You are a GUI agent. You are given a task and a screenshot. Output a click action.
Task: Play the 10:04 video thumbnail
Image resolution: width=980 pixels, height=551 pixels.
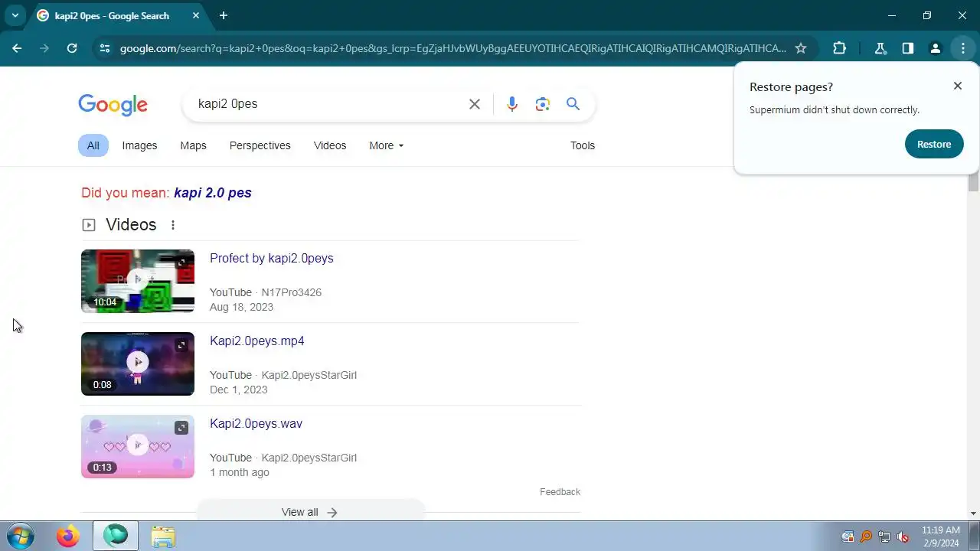[138, 281]
